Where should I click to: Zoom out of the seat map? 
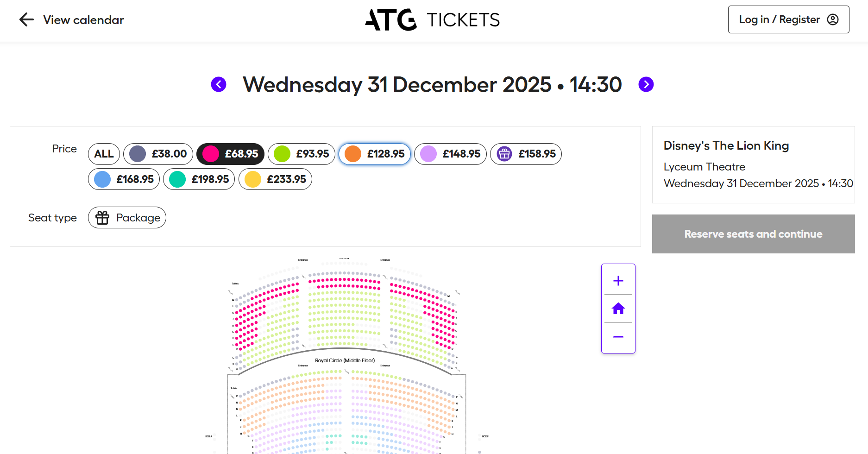(618, 337)
